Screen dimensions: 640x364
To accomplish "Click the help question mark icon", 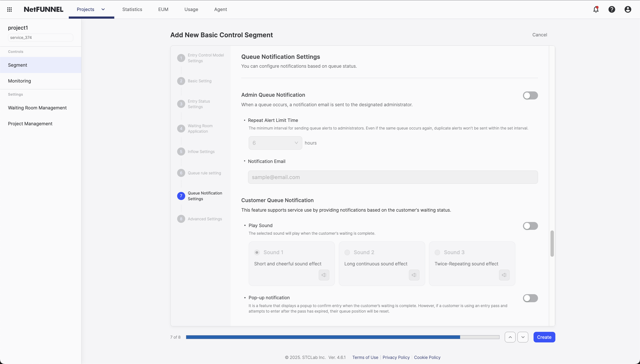I will click(x=612, y=10).
